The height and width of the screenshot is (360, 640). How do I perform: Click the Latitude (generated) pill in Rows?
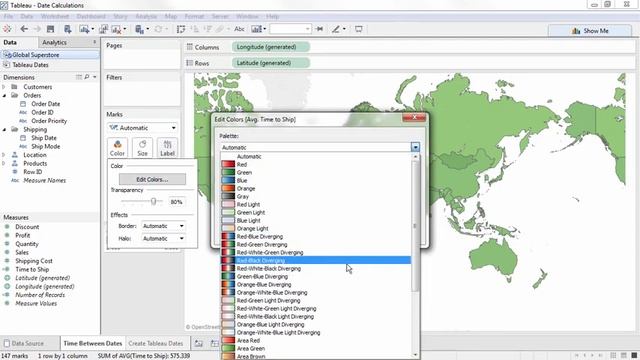tap(271, 63)
